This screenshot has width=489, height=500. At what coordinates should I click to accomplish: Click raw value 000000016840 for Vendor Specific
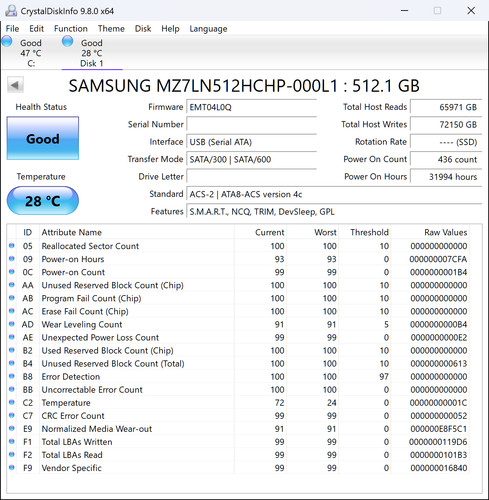coord(439,468)
